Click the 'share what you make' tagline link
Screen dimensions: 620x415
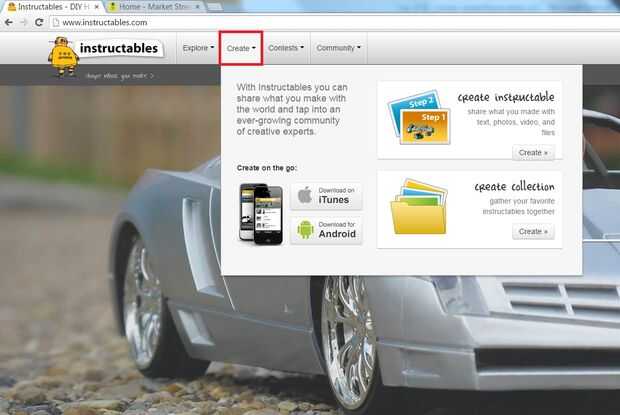[119, 75]
